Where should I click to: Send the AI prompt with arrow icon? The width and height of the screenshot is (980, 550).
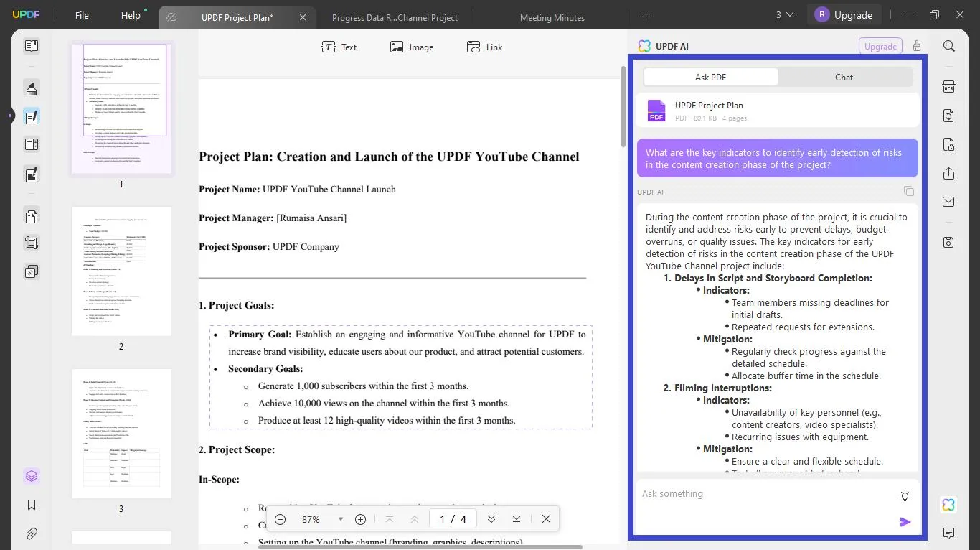[x=905, y=522]
